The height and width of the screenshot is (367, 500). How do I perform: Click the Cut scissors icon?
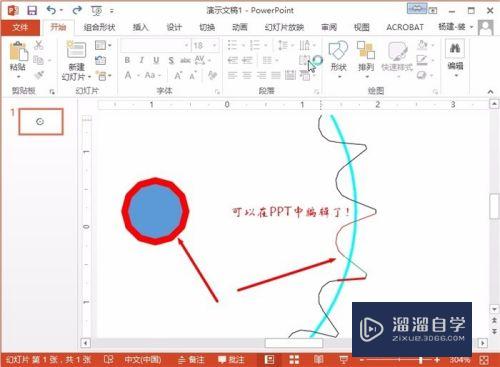point(39,45)
